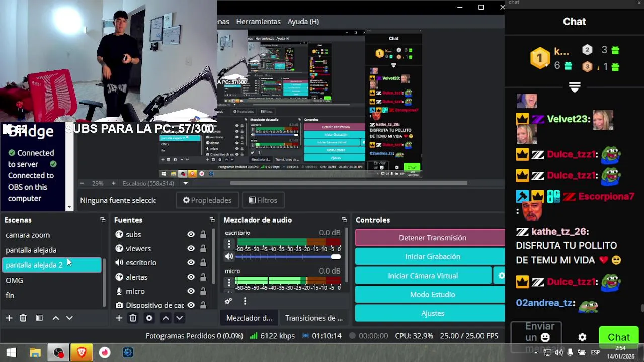
Task: Delete the selected scene with trash icon
Action: (x=23, y=318)
